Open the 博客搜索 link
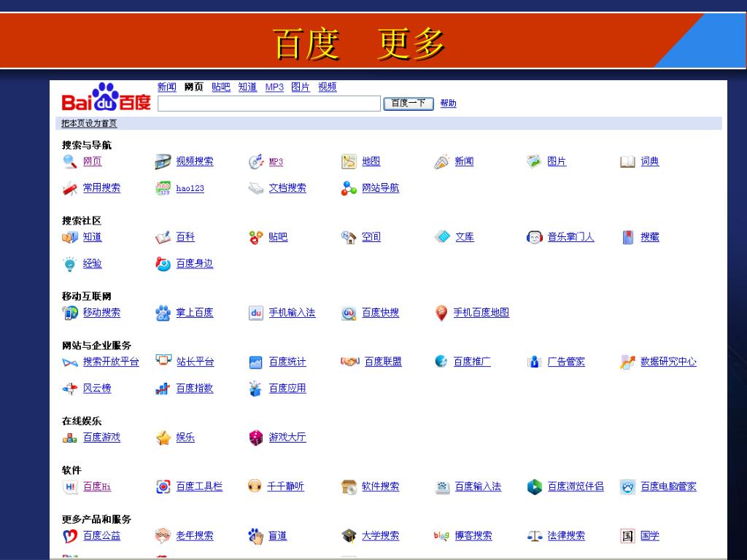 [473, 536]
